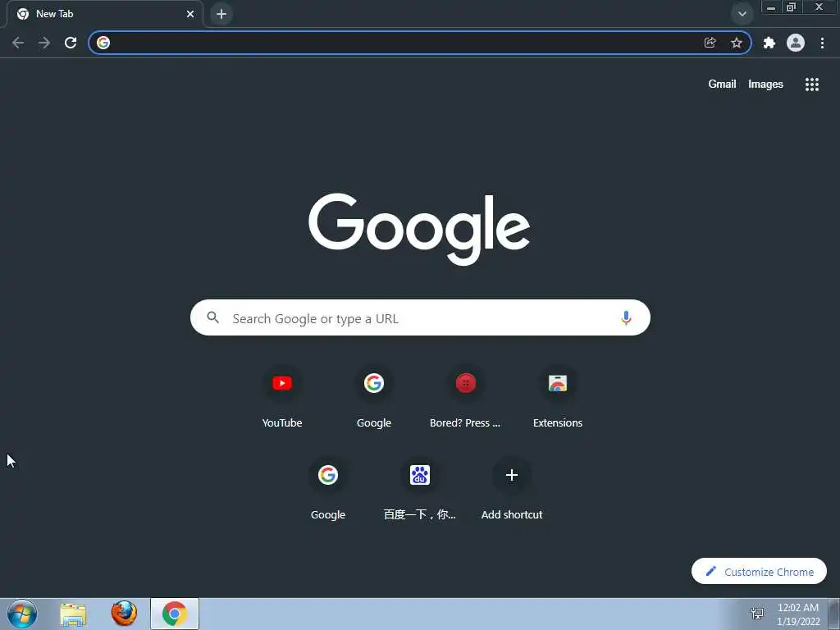
Task: Open the Google shortcut beside YouTube
Action: tap(374, 398)
